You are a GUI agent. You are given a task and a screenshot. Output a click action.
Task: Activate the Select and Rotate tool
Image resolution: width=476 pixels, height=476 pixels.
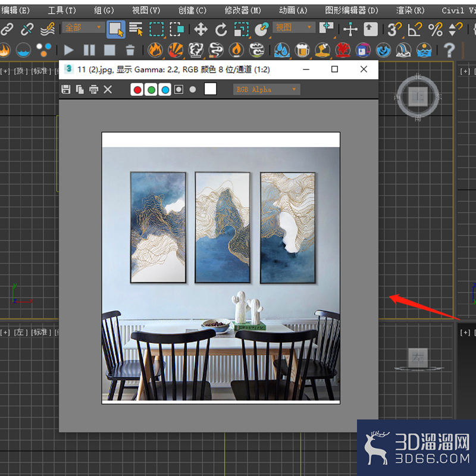coord(221,29)
